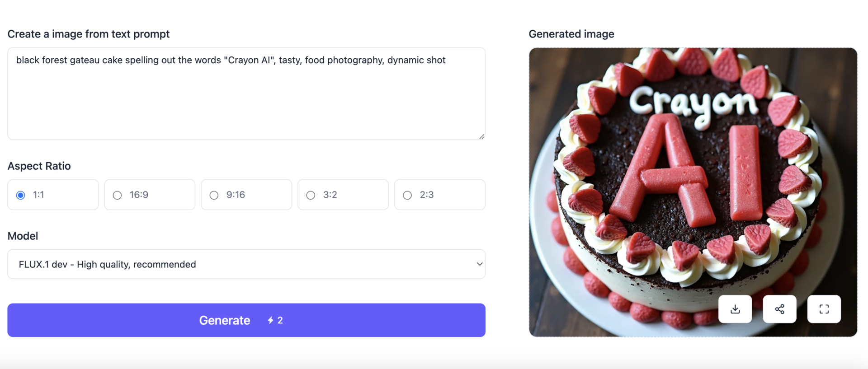Click the prompt box resize handle
The height and width of the screenshot is (369, 868).
click(x=482, y=136)
